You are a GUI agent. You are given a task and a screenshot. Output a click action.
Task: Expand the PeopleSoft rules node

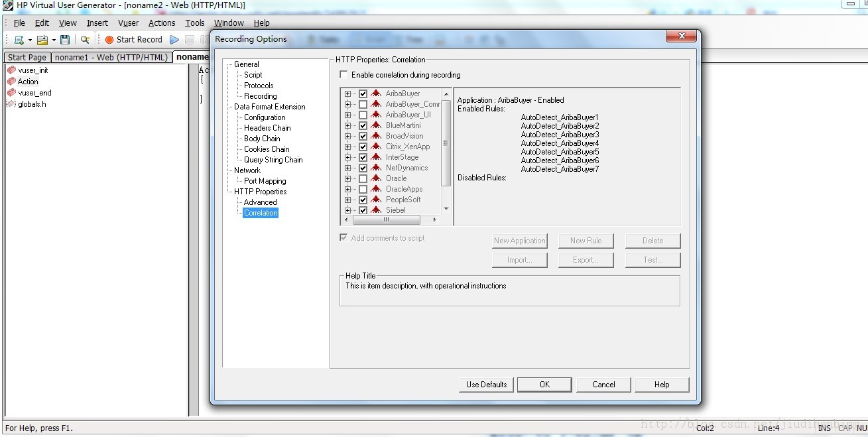coord(348,200)
